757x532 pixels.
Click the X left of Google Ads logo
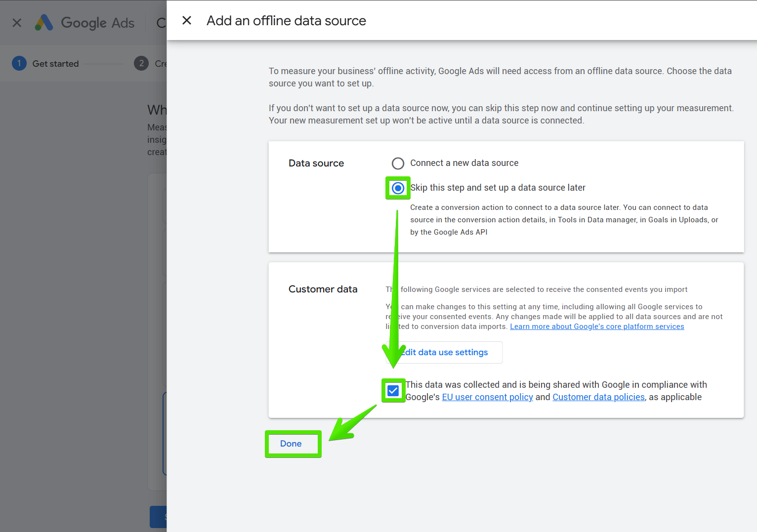[17, 23]
